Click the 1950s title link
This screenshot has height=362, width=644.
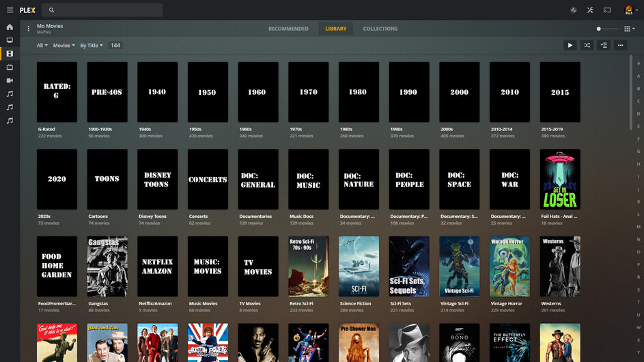click(x=195, y=129)
